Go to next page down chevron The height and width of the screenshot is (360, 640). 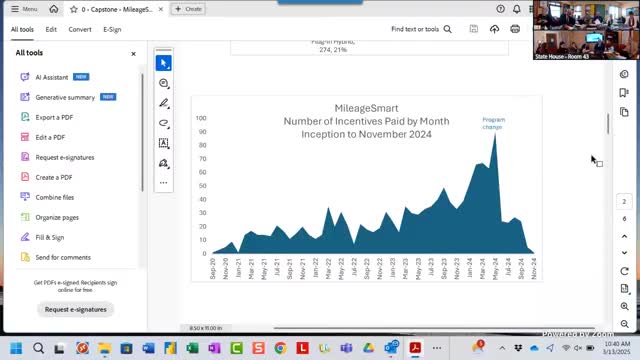coord(624,253)
